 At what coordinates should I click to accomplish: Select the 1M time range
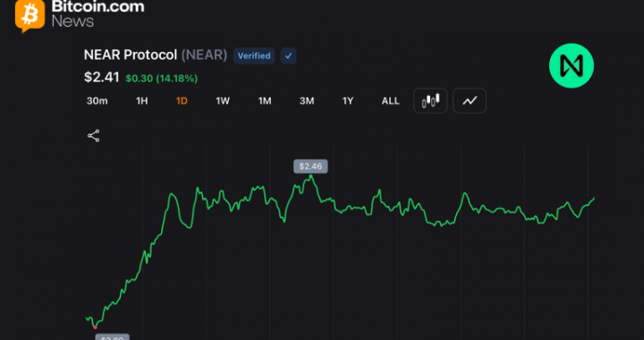tap(265, 101)
